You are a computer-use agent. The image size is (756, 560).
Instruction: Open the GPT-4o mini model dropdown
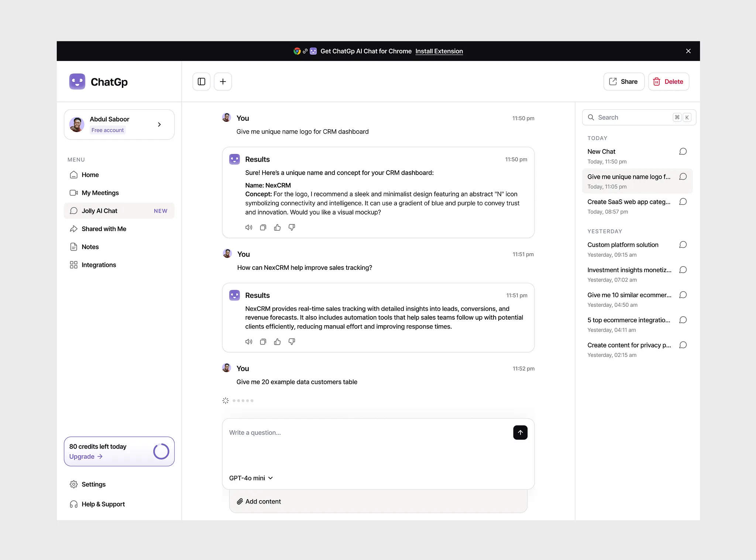251,478
